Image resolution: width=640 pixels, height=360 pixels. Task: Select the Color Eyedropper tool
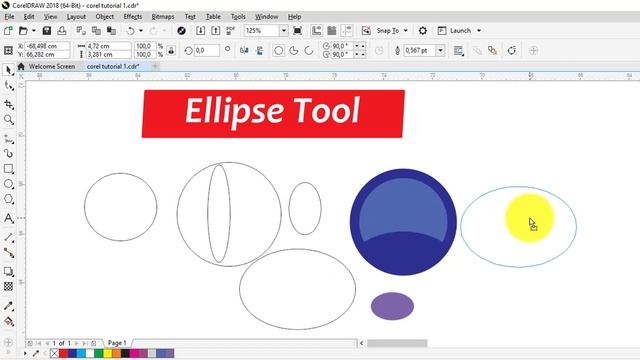click(8, 306)
